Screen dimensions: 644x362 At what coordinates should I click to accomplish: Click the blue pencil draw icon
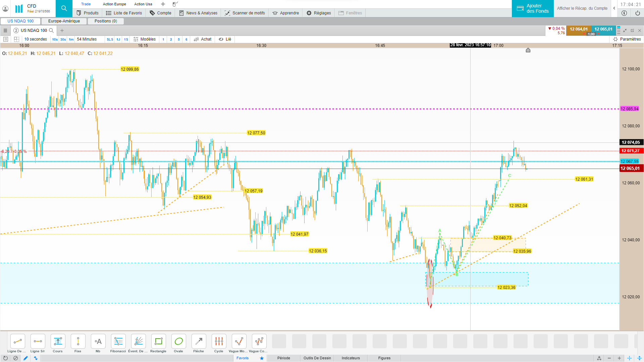pyautogui.click(x=25, y=358)
